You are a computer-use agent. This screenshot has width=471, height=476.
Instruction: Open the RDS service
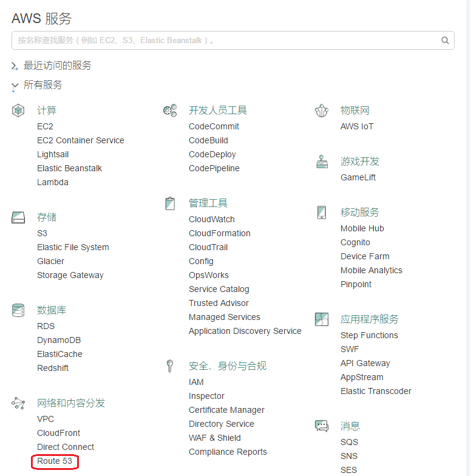coord(46,326)
